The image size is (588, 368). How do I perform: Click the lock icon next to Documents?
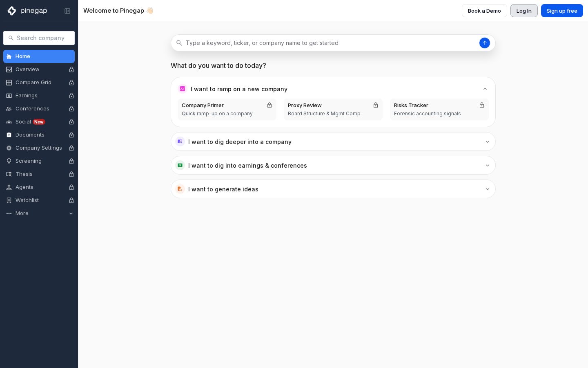click(71, 135)
